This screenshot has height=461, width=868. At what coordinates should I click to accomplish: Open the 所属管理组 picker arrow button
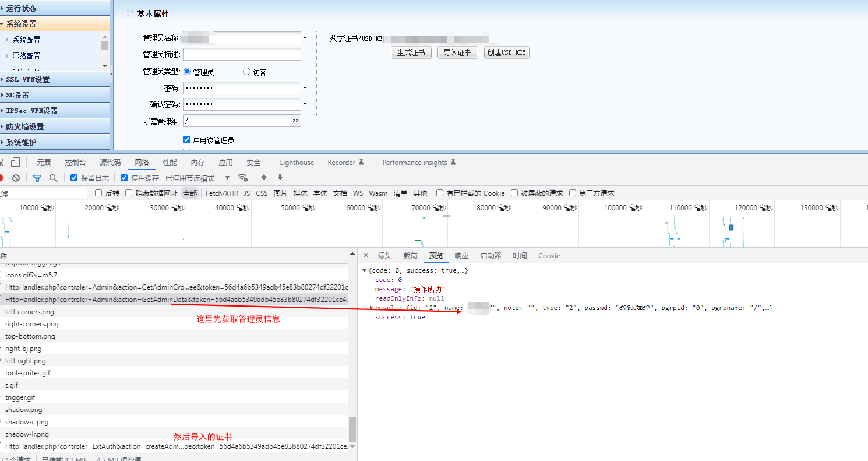296,121
